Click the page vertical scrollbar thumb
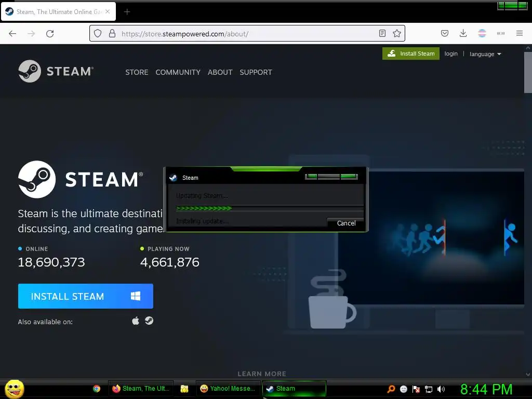This screenshot has height=399, width=532. tap(528, 72)
